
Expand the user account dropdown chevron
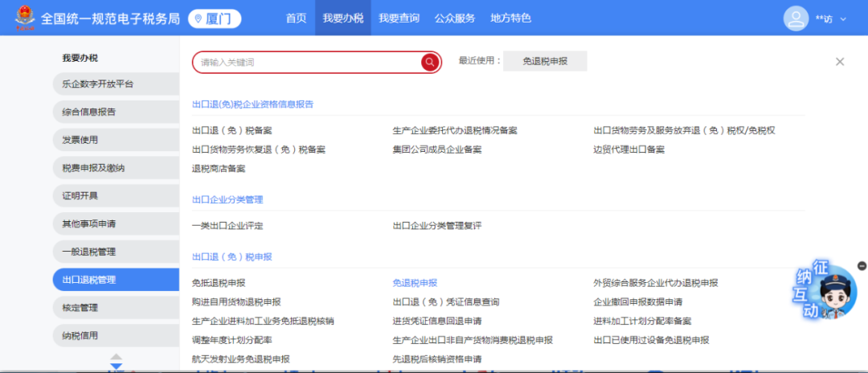[843, 18]
